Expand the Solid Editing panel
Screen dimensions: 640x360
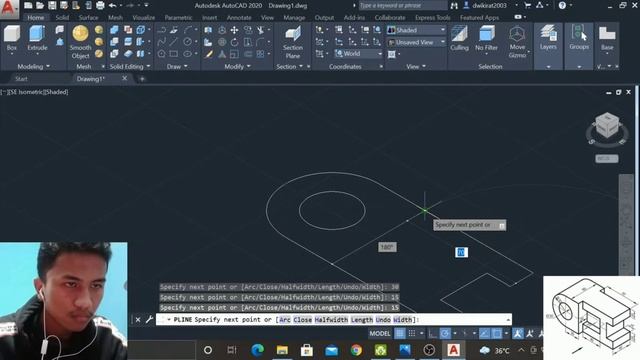(x=130, y=66)
